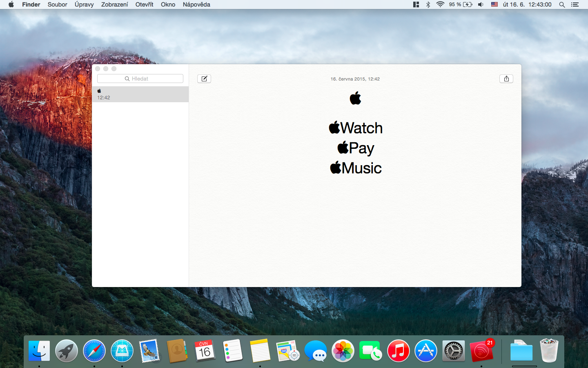Click the Pay line in the note

[356, 148]
